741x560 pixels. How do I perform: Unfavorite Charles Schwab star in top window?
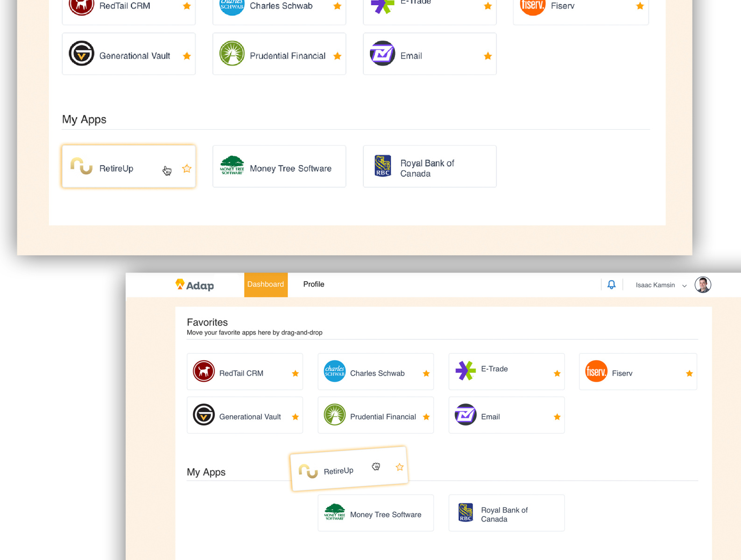(x=337, y=6)
